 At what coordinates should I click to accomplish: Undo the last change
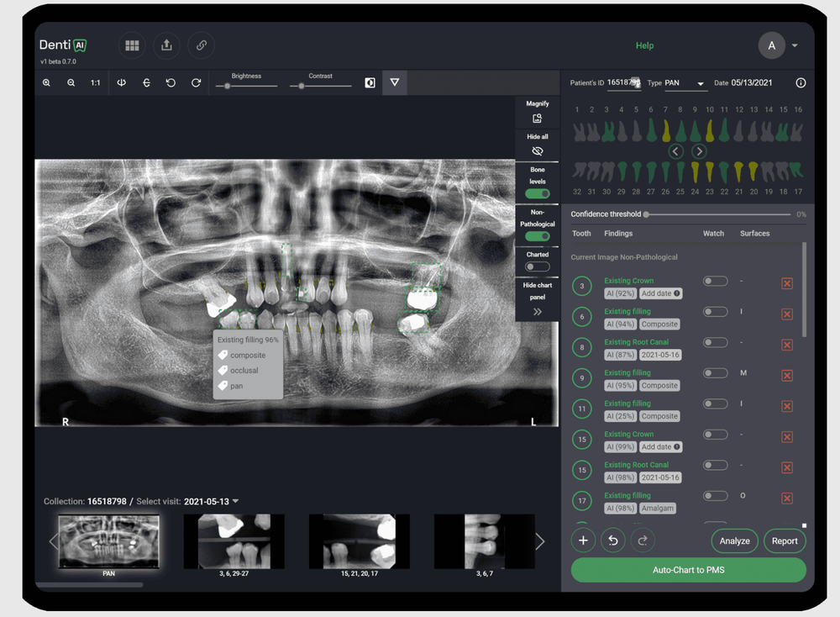613,541
